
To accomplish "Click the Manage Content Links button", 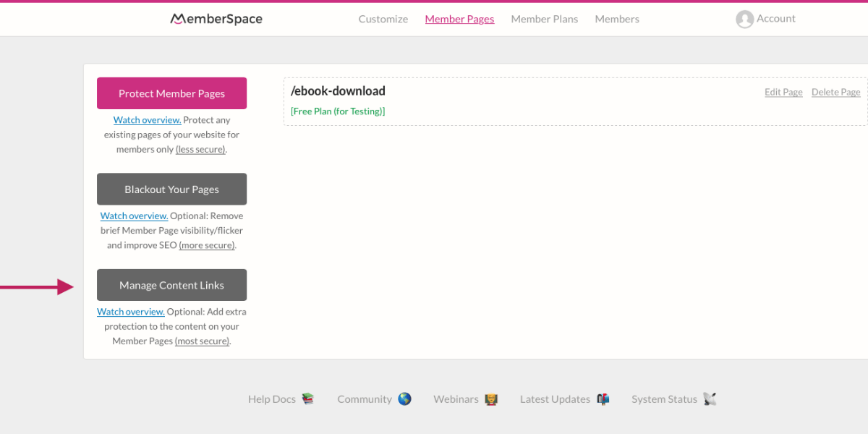I will point(171,285).
